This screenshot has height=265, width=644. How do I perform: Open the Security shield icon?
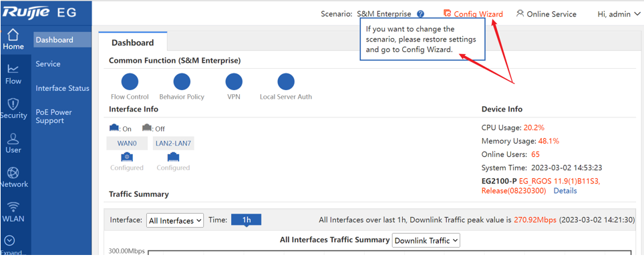click(x=13, y=103)
